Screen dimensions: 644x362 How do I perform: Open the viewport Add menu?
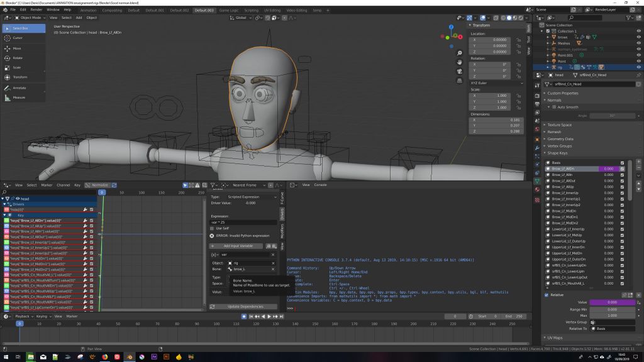[79, 18]
